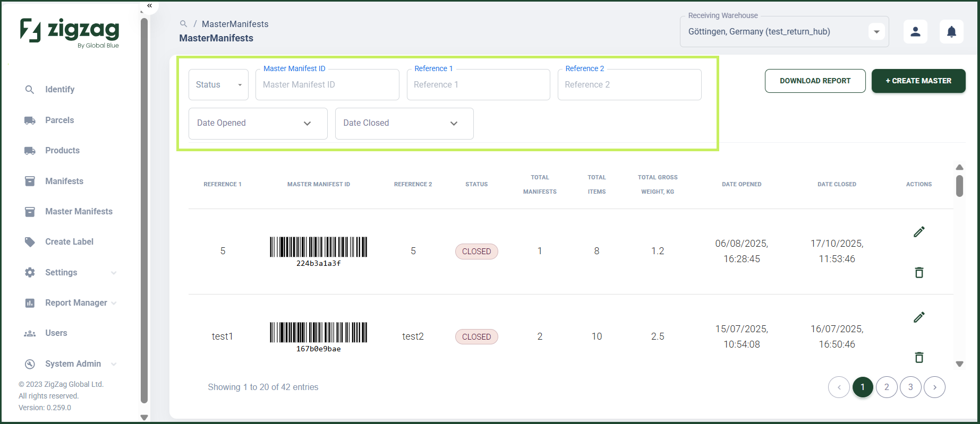The image size is (980, 424).
Task: Click the Date Opened column header
Action: tap(742, 184)
